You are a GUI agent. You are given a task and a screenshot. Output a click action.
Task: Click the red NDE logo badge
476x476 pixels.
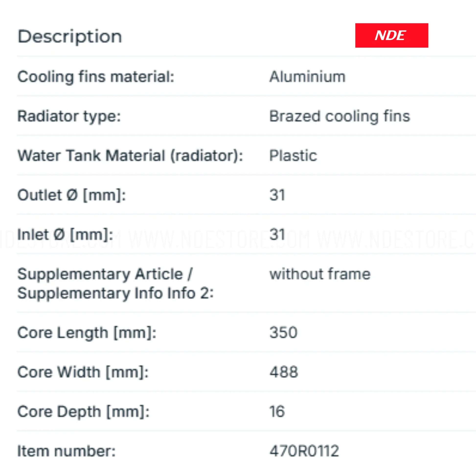point(392,35)
